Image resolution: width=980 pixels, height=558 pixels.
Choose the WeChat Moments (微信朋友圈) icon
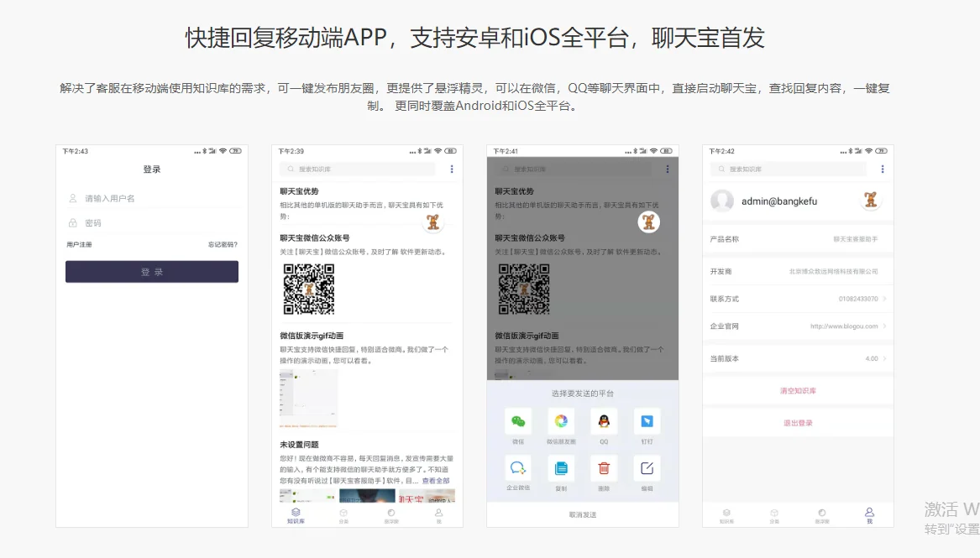pyautogui.click(x=561, y=421)
